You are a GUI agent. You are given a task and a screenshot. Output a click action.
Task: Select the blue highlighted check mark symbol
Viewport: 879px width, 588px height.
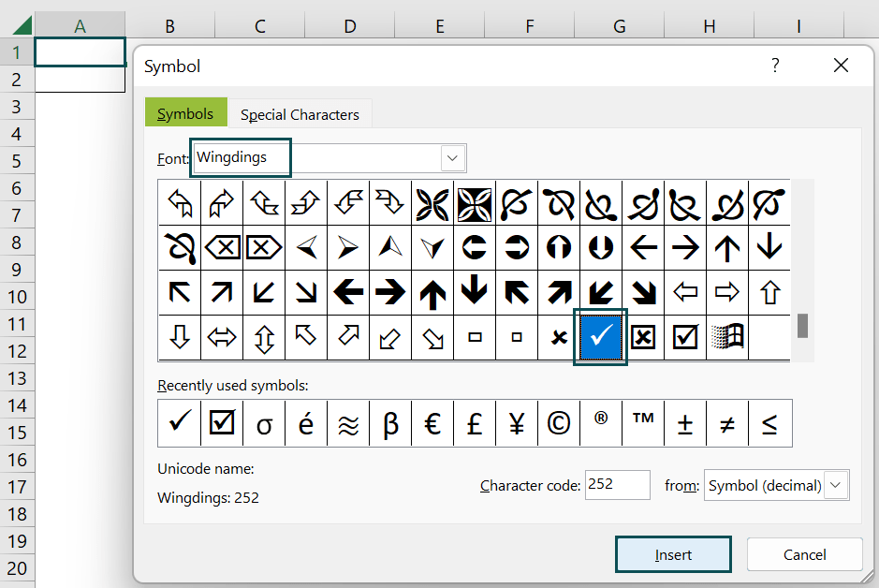point(600,338)
